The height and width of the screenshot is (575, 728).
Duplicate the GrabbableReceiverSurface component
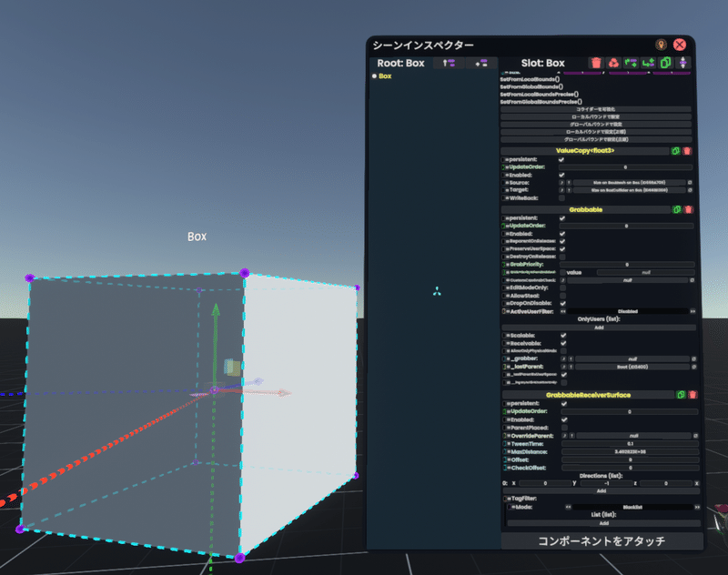tap(681, 395)
